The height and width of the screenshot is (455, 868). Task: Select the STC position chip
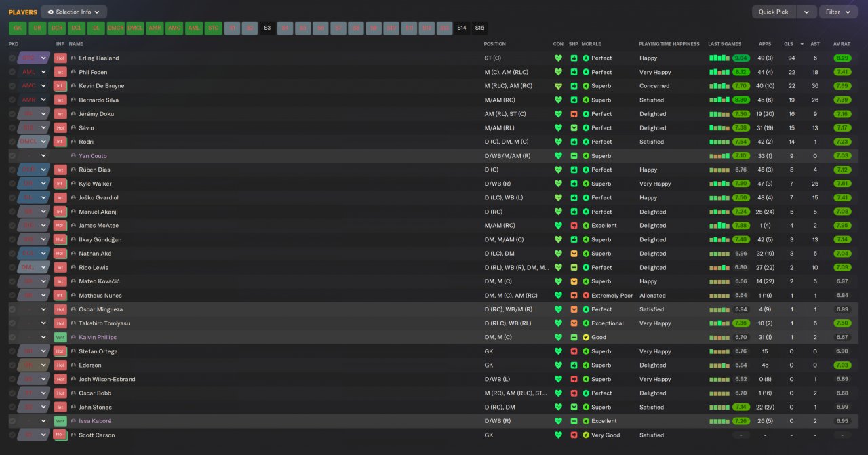[214, 28]
